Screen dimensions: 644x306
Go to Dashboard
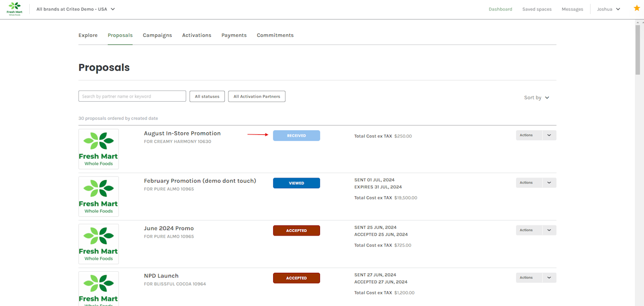pos(500,9)
